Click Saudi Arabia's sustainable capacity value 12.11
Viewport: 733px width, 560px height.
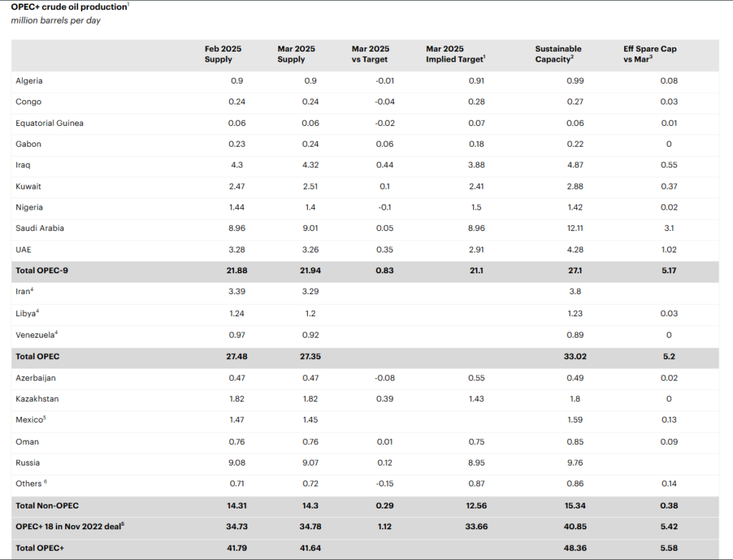[x=575, y=229]
